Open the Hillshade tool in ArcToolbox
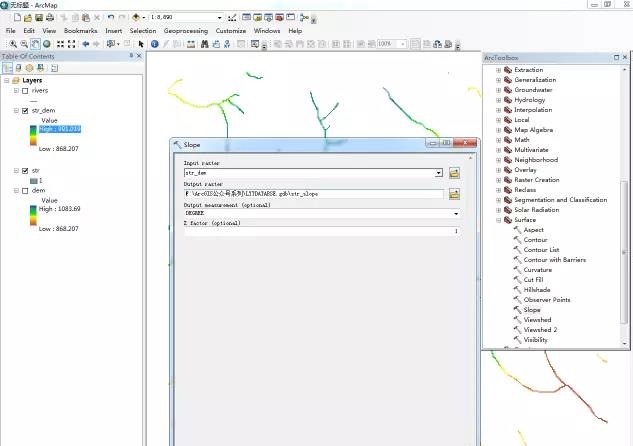 coord(537,289)
